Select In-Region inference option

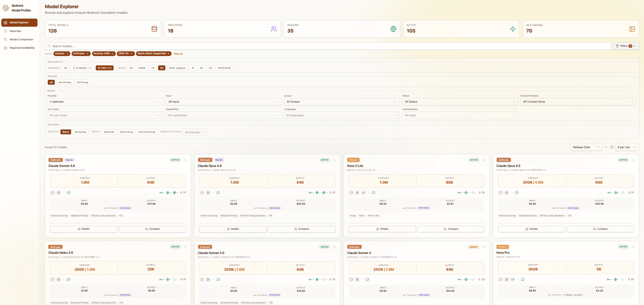coord(82,68)
